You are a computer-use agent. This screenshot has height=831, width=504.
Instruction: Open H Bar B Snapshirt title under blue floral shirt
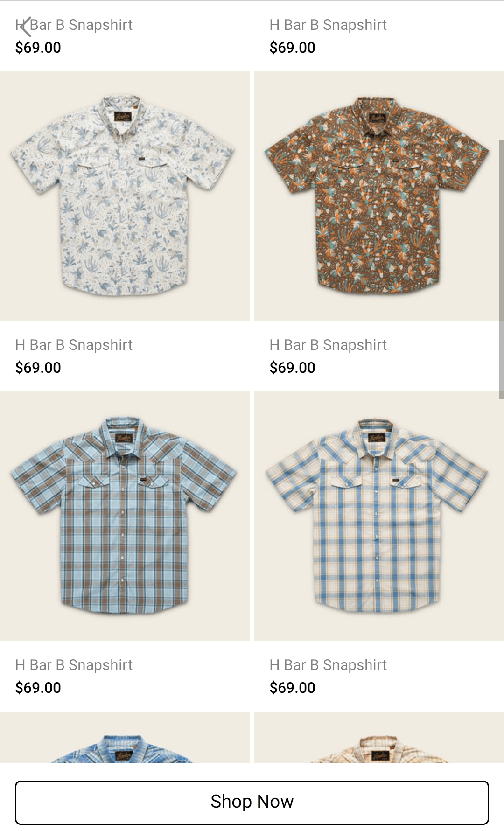(x=74, y=345)
